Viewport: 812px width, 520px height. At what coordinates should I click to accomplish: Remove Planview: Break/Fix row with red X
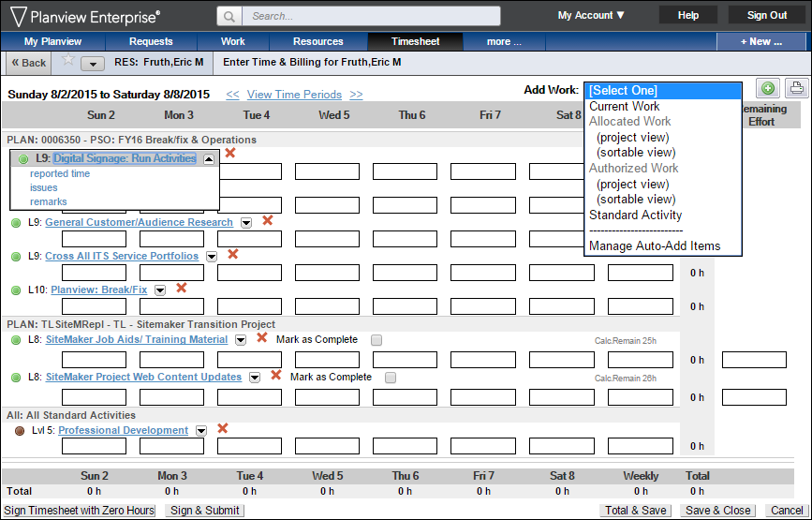coord(182,288)
